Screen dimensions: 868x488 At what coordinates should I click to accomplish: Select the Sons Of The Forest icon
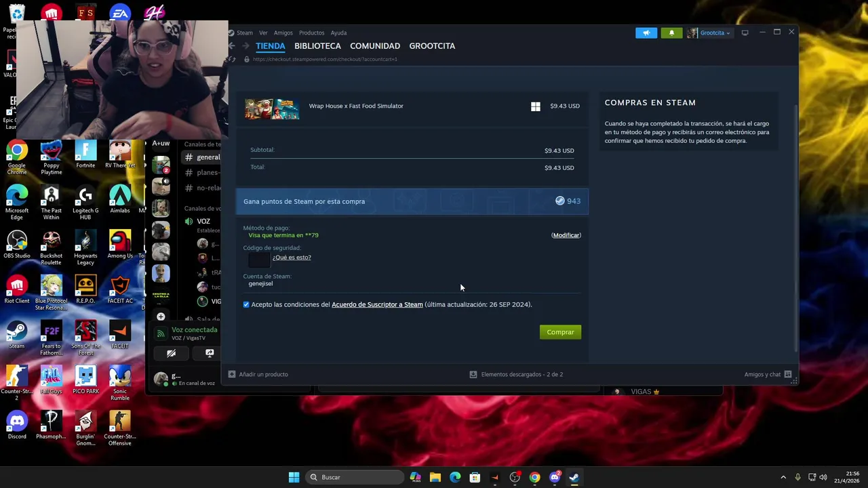coord(85,338)
